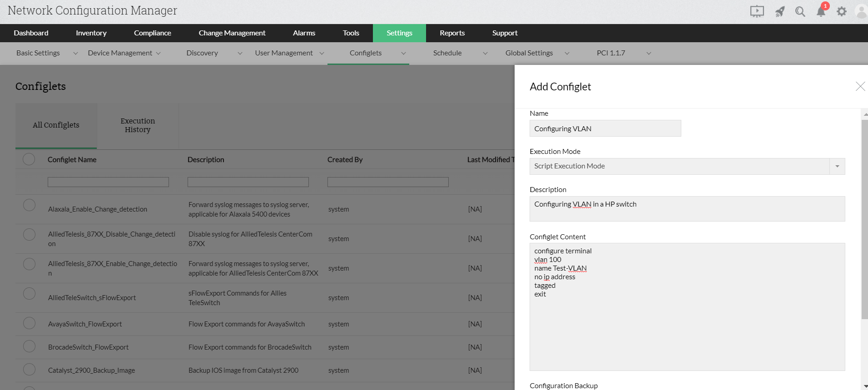The image size is (868, 390).
Task: Select the header checkbox in Configlet table
Action: point(29,159)
